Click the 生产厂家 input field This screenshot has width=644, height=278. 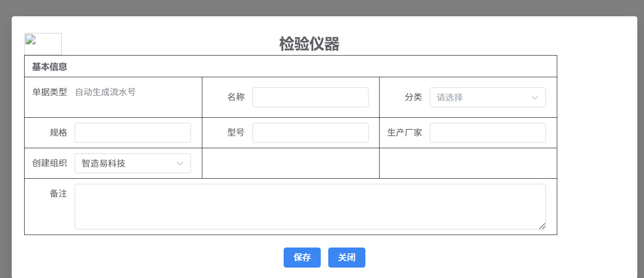(x=488, y=133)
